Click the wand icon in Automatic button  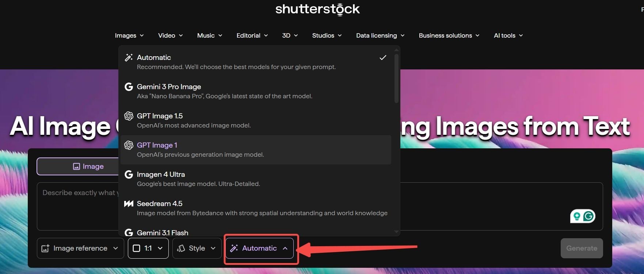point(234,248)
